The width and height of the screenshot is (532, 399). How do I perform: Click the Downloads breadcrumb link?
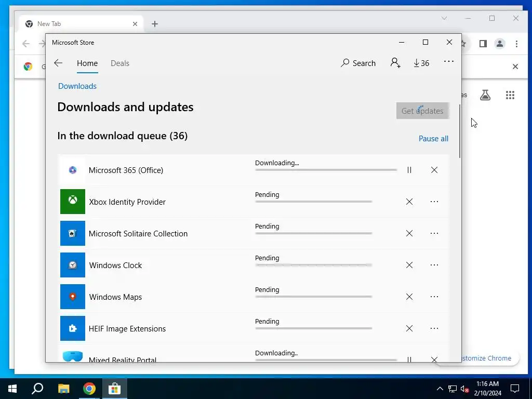click(77, 86)
